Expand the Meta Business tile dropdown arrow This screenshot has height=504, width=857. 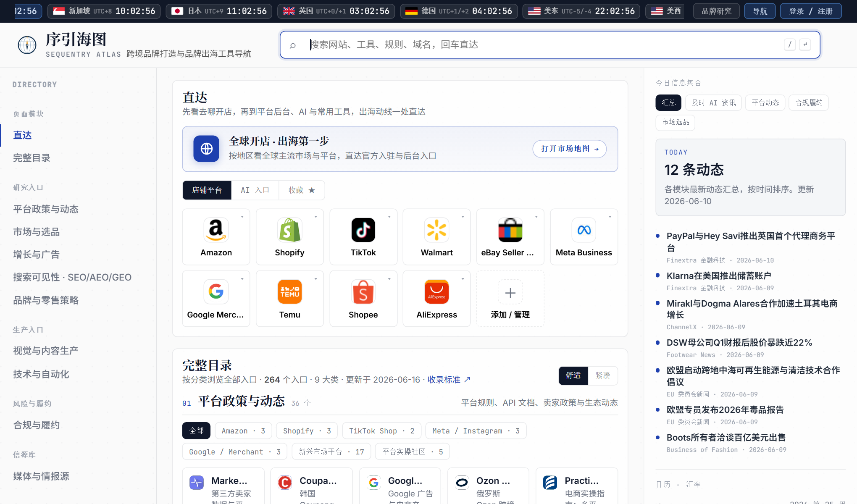click(x=610, y=217)
